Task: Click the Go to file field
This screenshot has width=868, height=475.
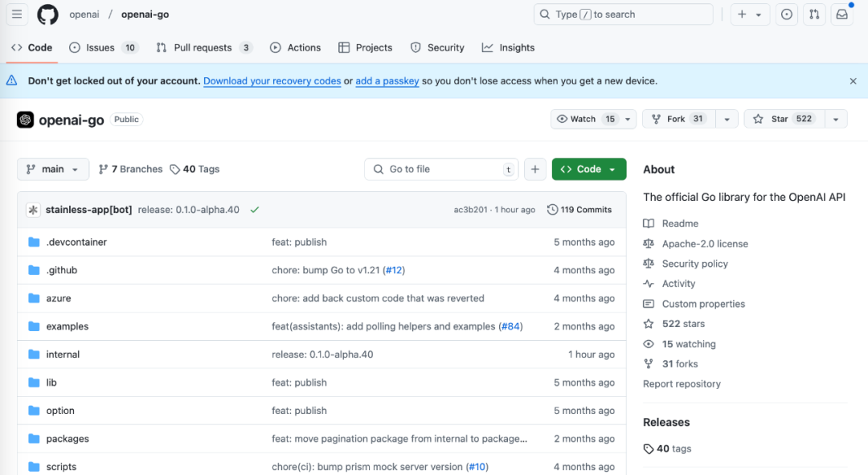Action: click(x=442, y=169)
